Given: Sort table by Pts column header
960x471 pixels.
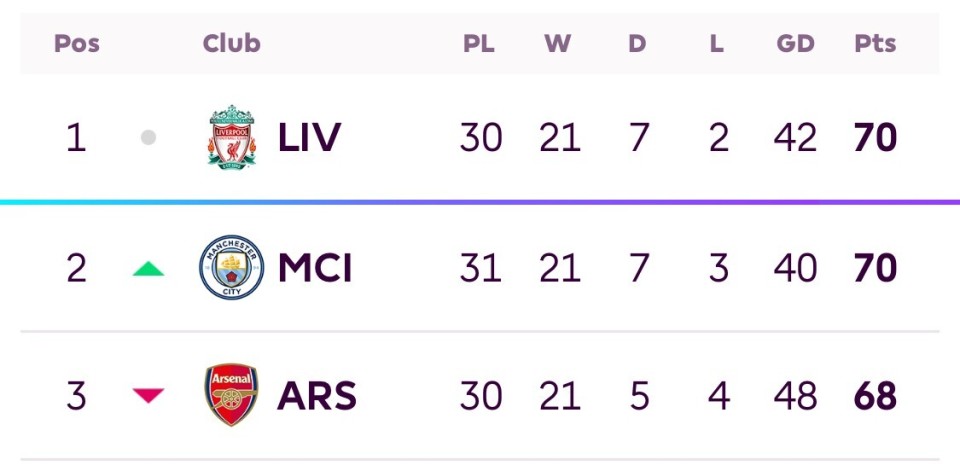Looking at the screenshot, I should (875, 44).
